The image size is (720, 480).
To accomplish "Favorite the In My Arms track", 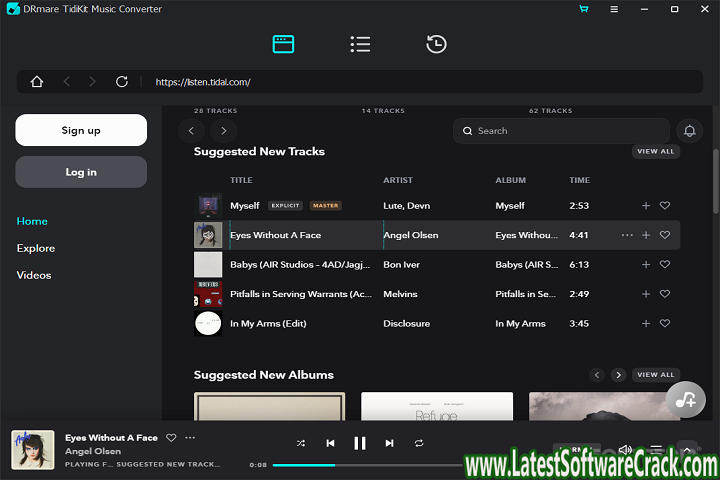I will pos(665,324).
